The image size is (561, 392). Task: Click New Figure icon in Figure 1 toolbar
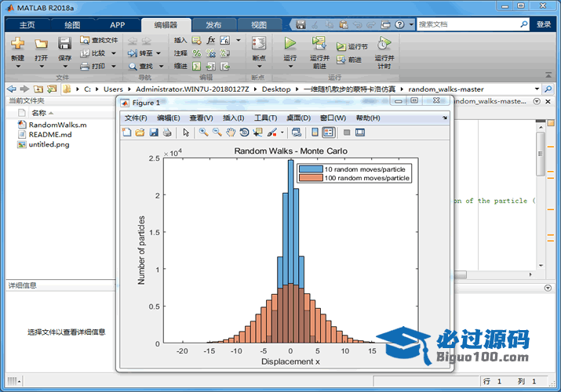coord(126,132)
